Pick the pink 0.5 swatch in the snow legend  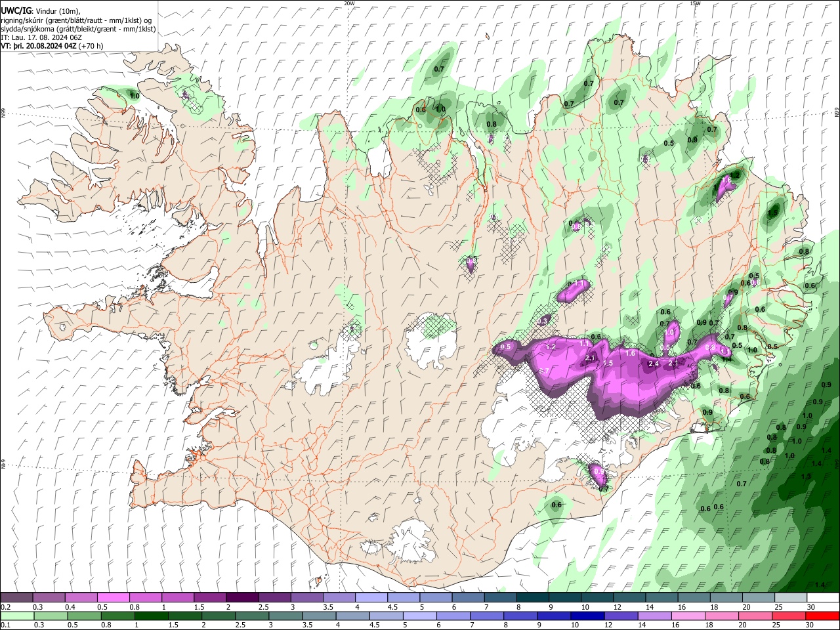click(x=113, y=597)
